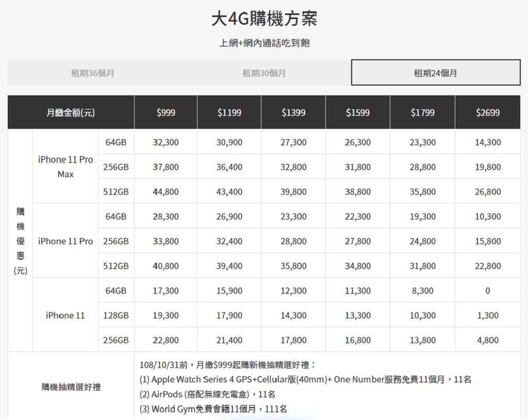Click the 43,400 price cell
This screenshot has height=420, width=528.
pyautogui.click(x=229, y=192)
